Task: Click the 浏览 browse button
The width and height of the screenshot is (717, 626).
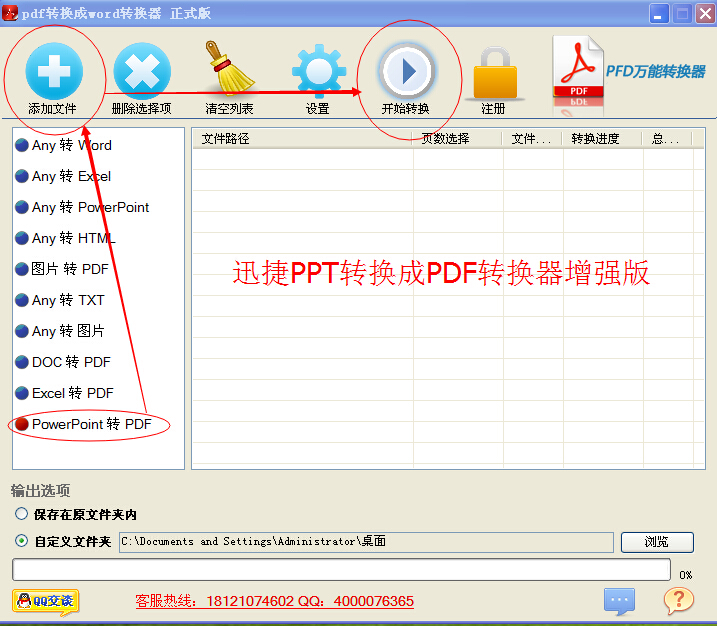Action: click(657, 542)
